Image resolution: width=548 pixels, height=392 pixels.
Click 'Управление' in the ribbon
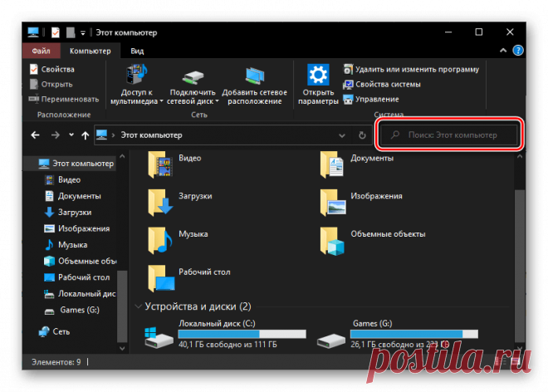(x=371, y=100)
